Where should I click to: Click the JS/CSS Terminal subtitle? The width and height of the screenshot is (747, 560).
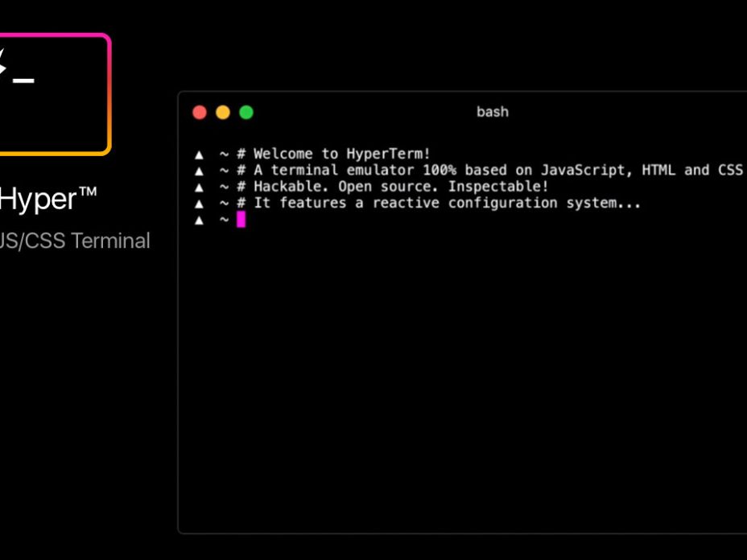click(74, 241)
